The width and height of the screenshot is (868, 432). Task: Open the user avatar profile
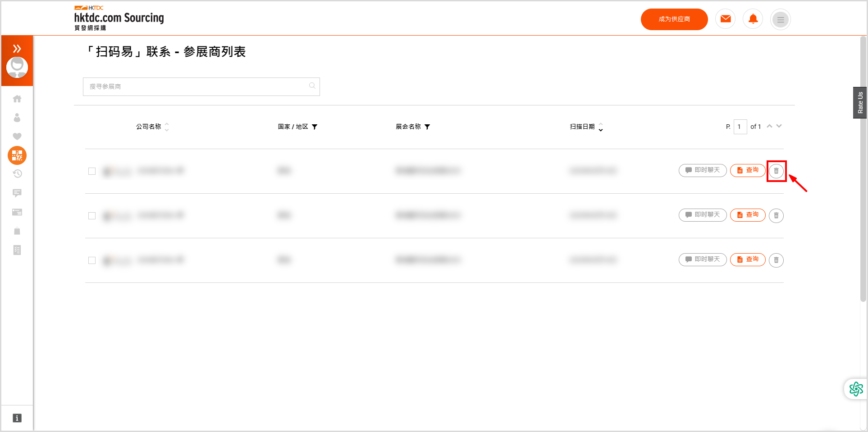17,68
